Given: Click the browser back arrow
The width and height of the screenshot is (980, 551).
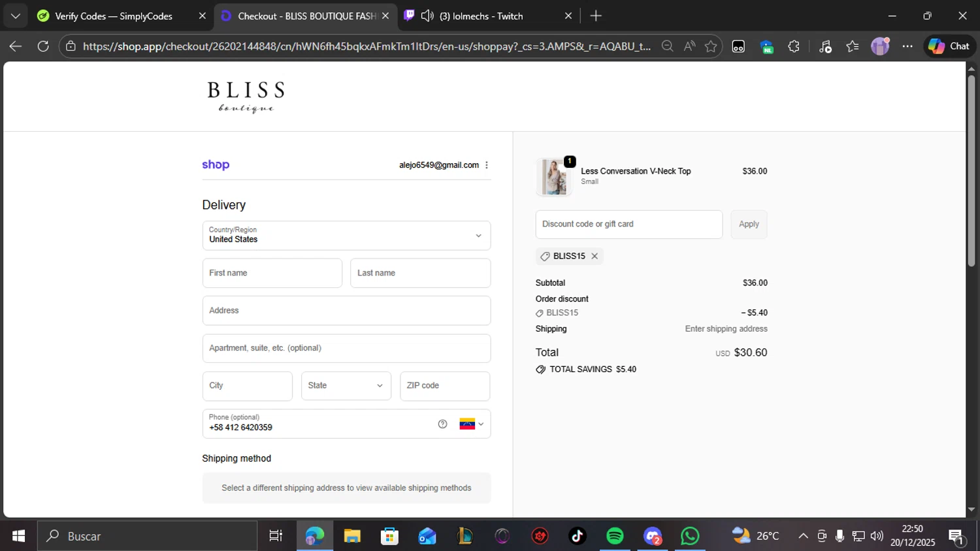Looking at the screenshot, I should 16,46.
